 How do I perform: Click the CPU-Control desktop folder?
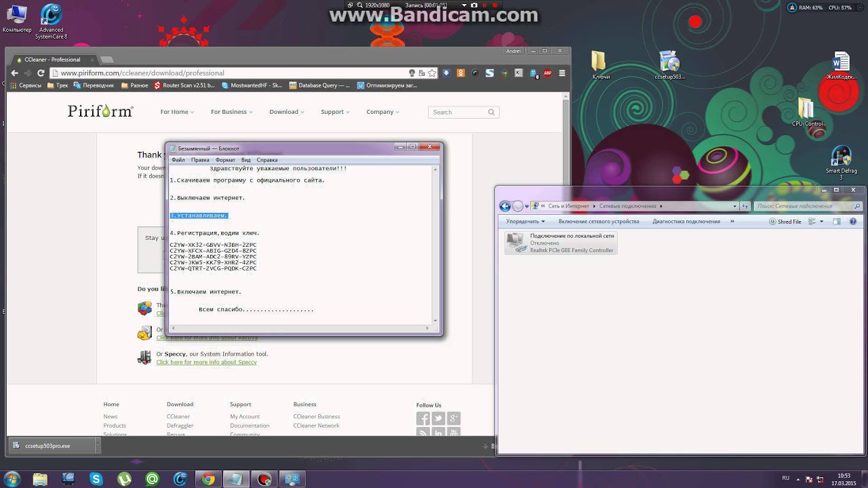pyautogui.click(x=807, y=113)
